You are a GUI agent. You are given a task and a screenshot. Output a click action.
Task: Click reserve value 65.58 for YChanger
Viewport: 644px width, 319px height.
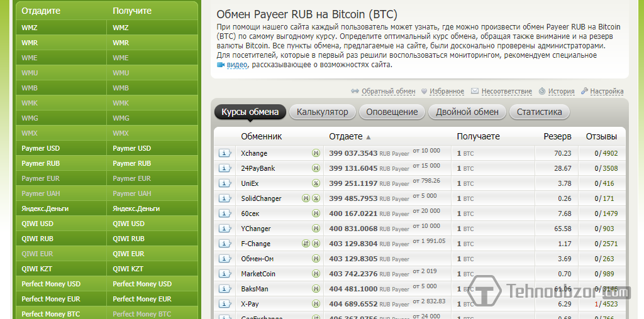pyautogui.click(x=563, y=229)
